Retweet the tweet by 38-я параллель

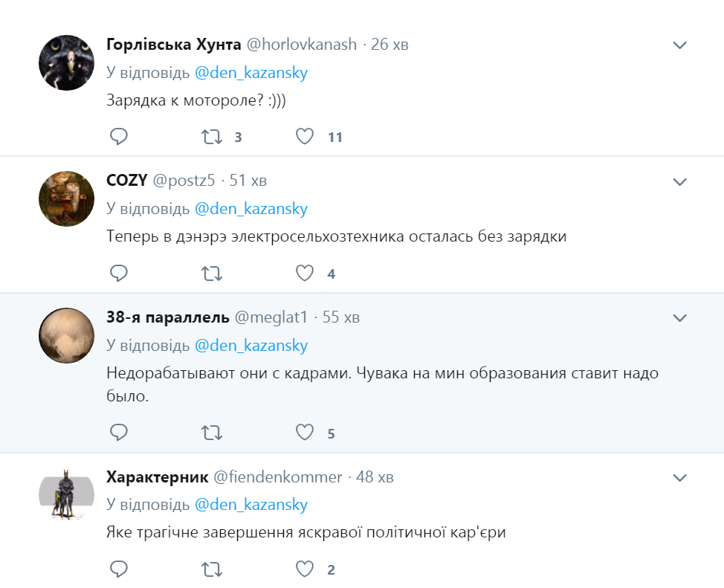click(x=210, y=431)
